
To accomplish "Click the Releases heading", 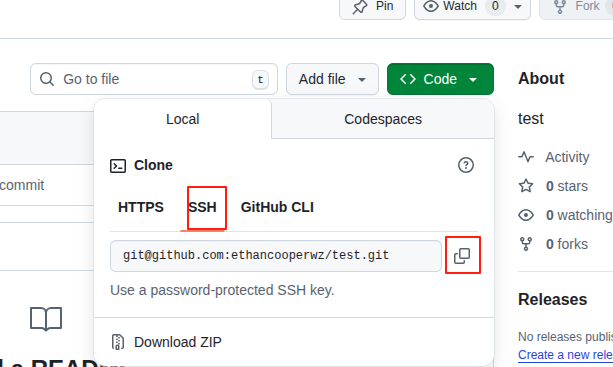I will tap(552, 300).
